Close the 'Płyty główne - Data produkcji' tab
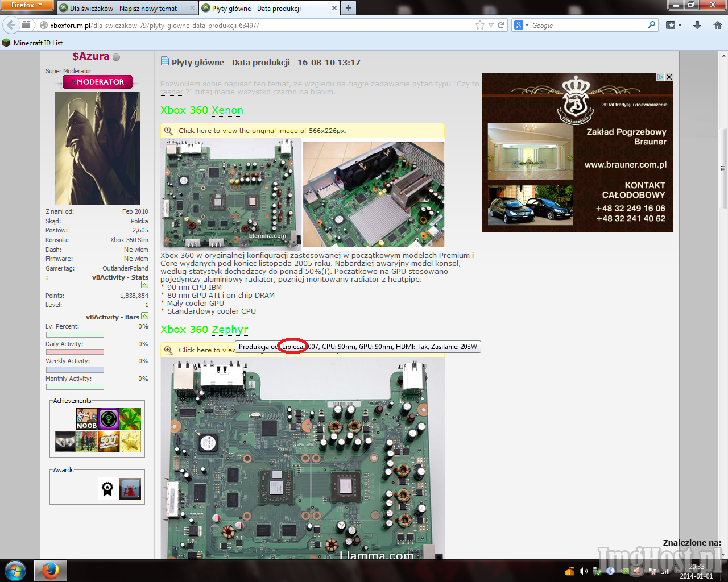This screenshot has height=582, width=728. [334, 8]
